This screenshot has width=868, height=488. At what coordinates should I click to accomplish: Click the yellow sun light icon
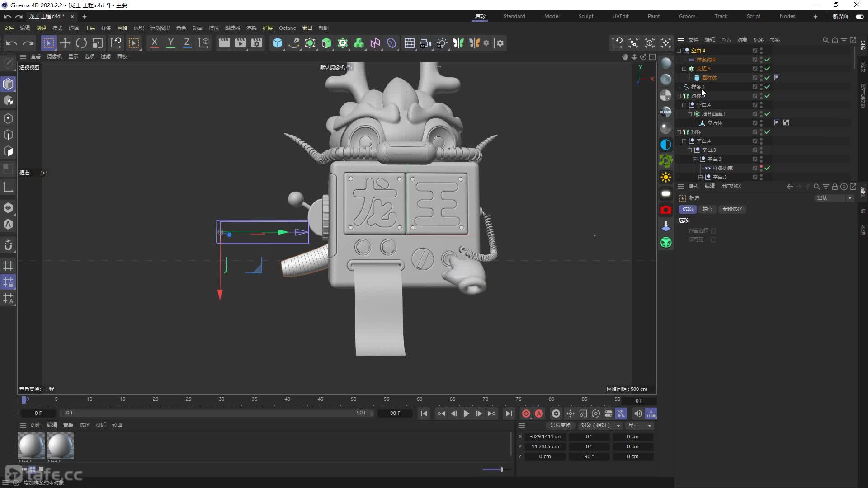[666, 177]
